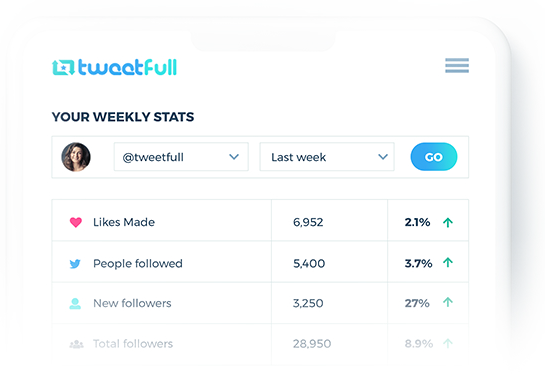Open the @tweetfull account dropdown
This screenshot has height=388, width=545.
click(181, 157)
